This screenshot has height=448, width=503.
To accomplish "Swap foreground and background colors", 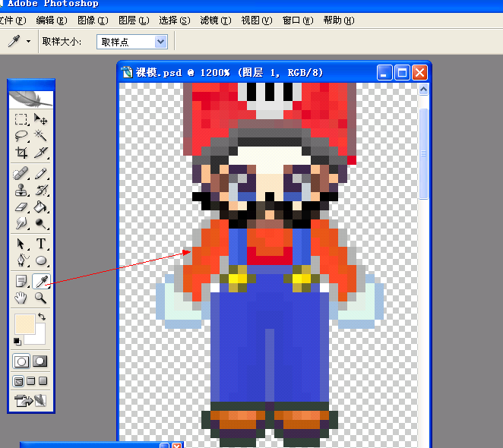I will click(42, 317).
